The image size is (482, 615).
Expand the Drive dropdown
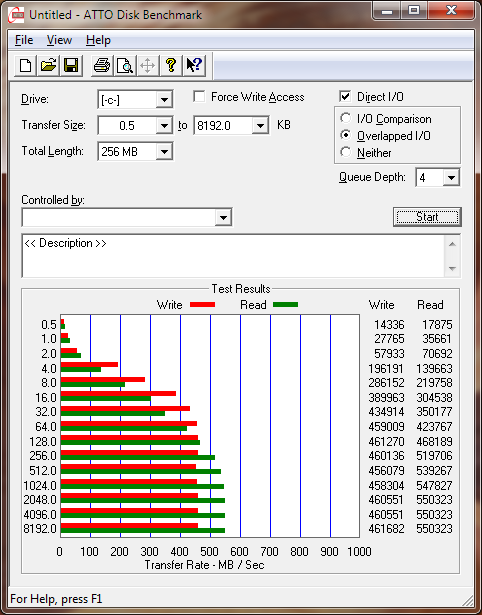164,100
